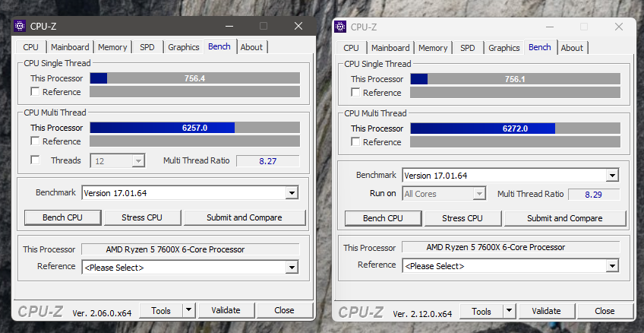This screenshot has width=644, height=333.
Task: Click multi thread score bar showing 6272.0
Action: (x=515, y=128)
